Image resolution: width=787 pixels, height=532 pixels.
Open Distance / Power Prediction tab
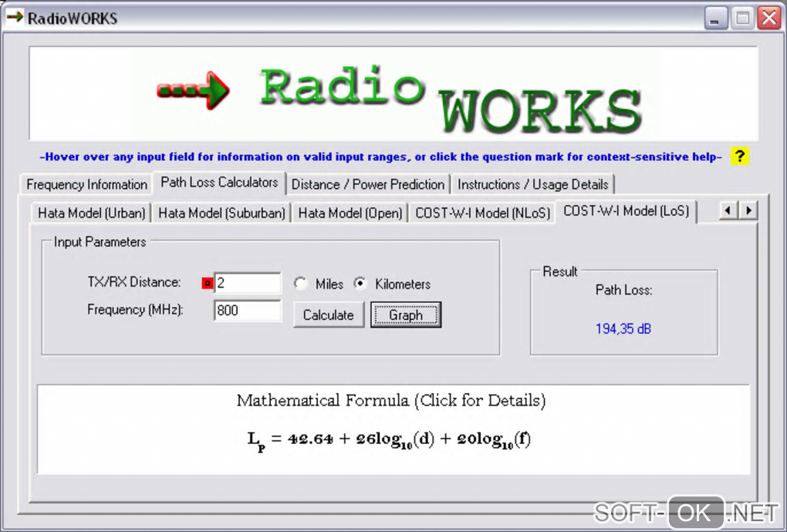[368, 184]
